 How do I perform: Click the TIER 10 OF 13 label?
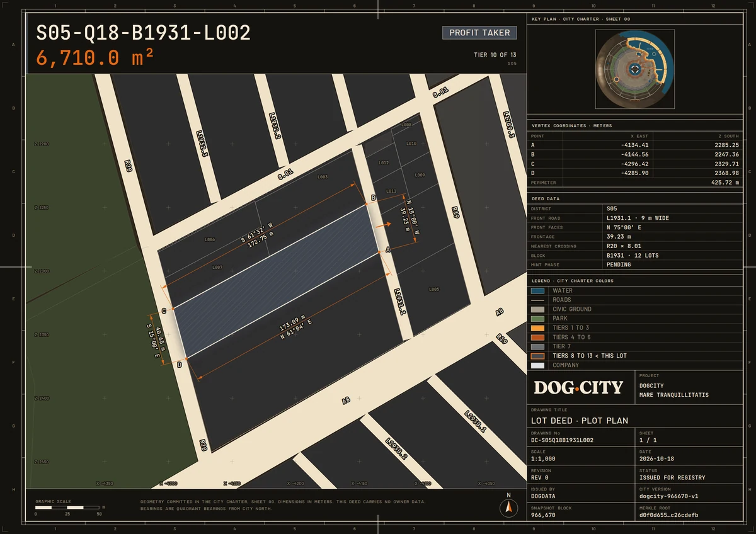(495, 55)
